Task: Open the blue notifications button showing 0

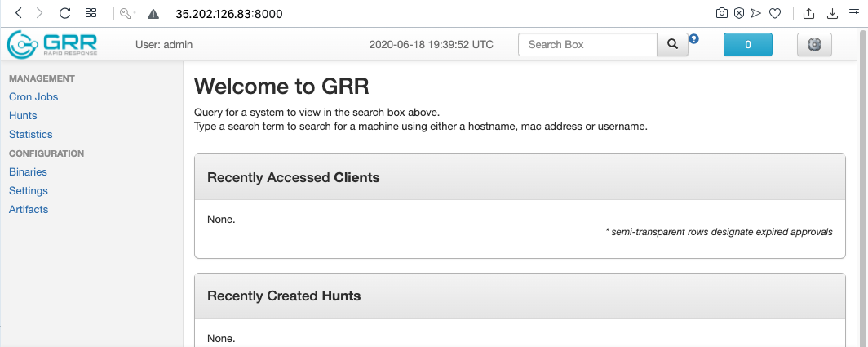Action: pyautogui.click(x=748, y=44)
